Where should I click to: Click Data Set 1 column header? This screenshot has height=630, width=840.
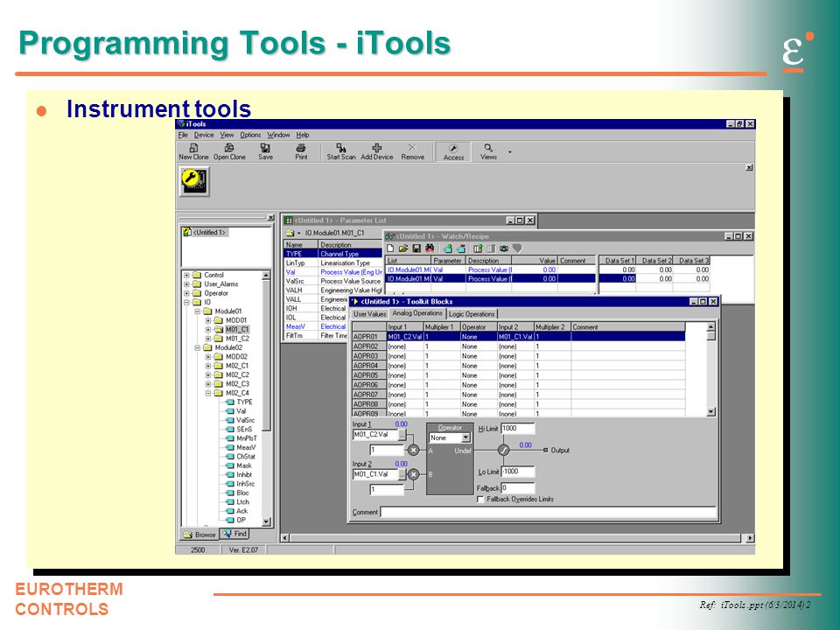pos(617,261)
